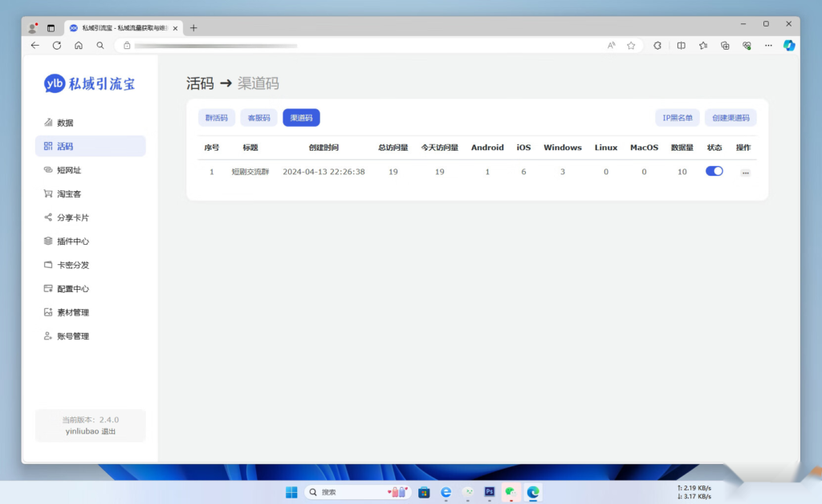Open Photoshop from the taskbar
Viewport: 822px width, 504px height.
[x=489, y=492]
